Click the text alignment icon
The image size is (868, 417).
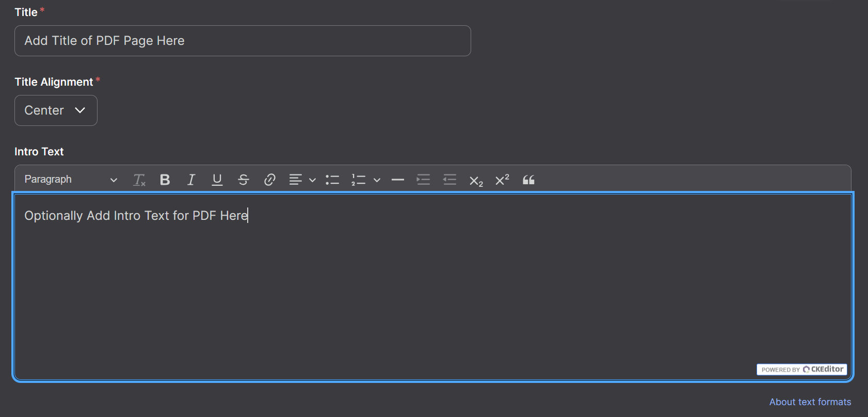[x=296, y=180]
